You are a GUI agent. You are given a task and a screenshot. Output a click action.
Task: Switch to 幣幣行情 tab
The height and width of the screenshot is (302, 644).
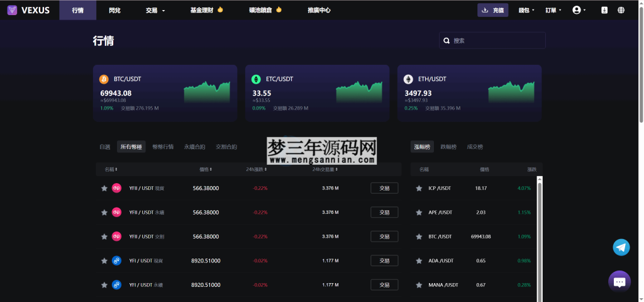point(163,147)
